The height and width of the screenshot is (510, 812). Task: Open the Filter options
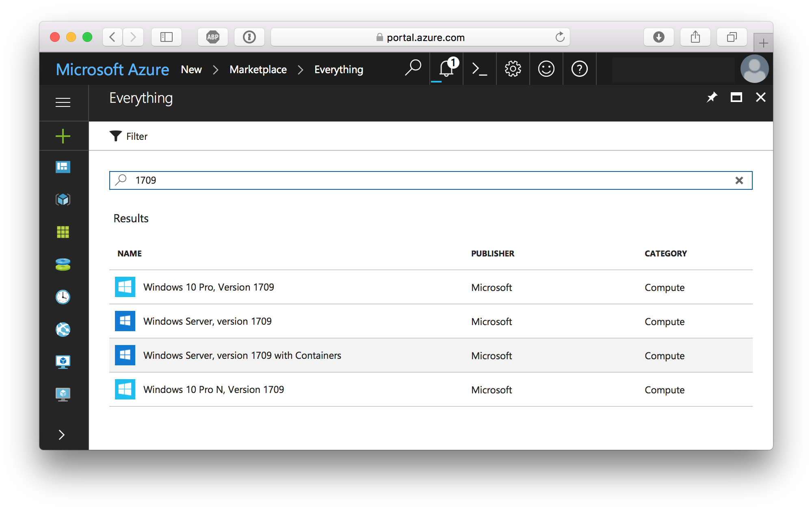[129, 137]
